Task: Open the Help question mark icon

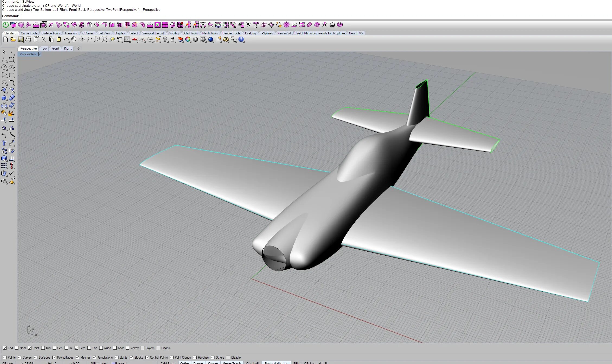Action: (x=241, y=40)
